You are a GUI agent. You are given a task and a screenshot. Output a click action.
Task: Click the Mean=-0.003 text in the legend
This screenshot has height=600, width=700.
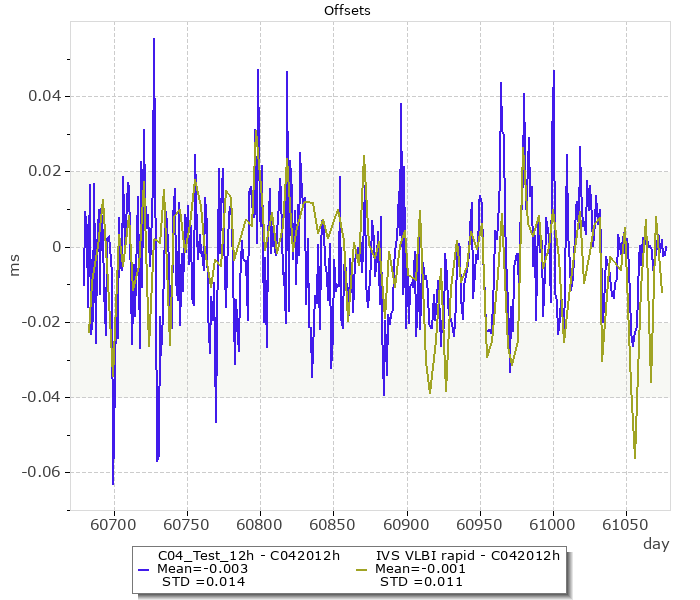tap(203, 568)
